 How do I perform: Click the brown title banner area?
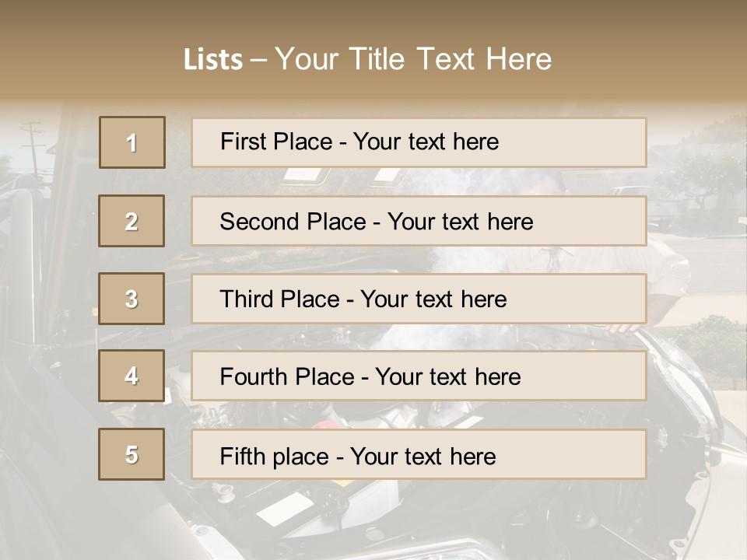click(x=622, y=47)
